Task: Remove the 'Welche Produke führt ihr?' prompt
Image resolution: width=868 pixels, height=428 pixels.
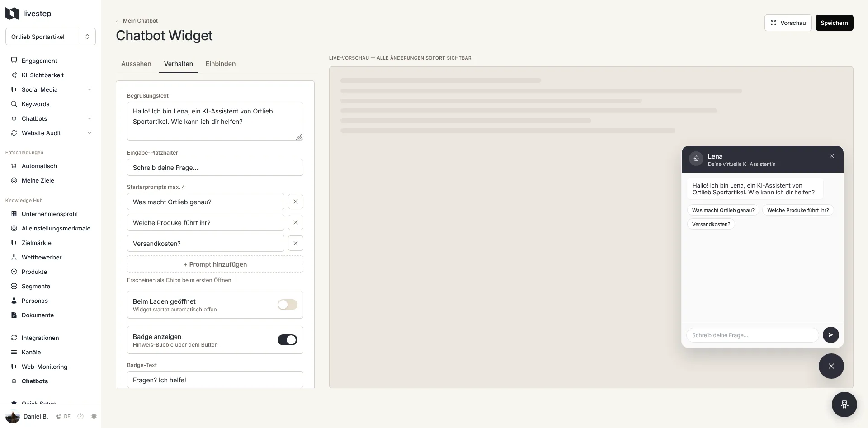Action: [296, 222]
